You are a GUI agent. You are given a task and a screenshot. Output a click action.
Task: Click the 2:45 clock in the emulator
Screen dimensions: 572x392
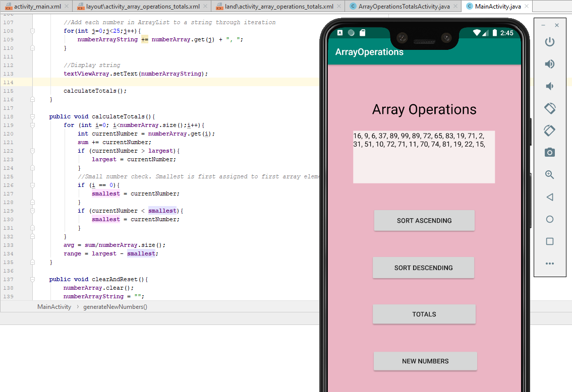point(507,33)
